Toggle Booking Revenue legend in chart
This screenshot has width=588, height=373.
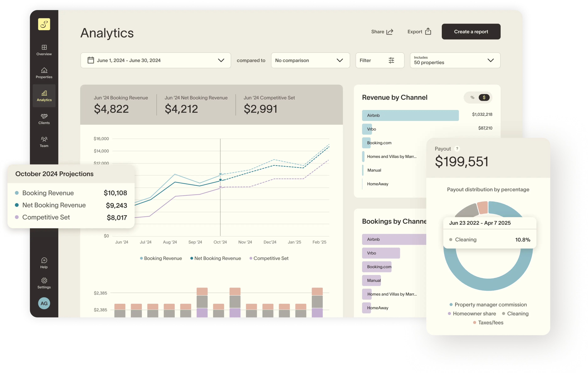click(161, 258)
